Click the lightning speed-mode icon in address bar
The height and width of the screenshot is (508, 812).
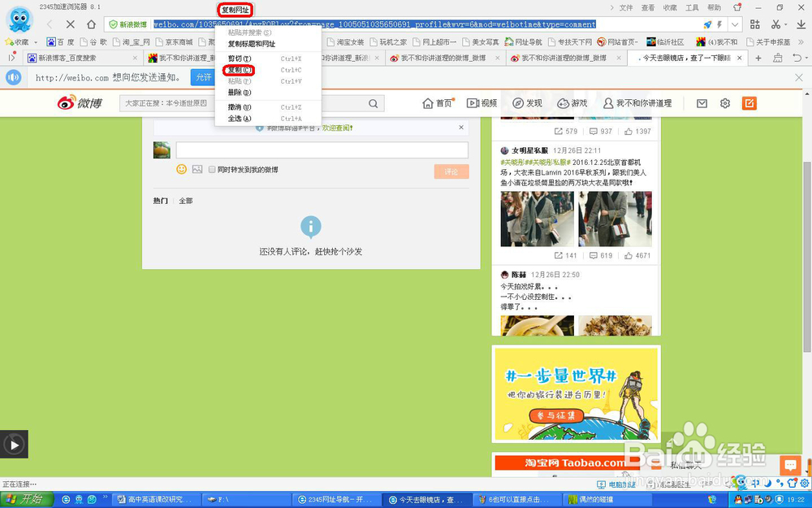tap(719, 24)
